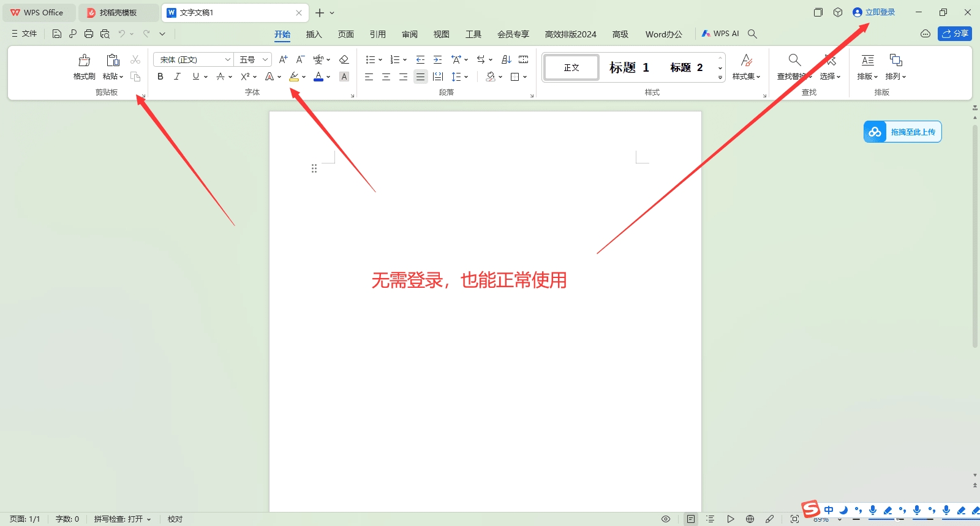980x526 pixels.
Task: Click the sort paragraph icon
Action: pos(506,59)
